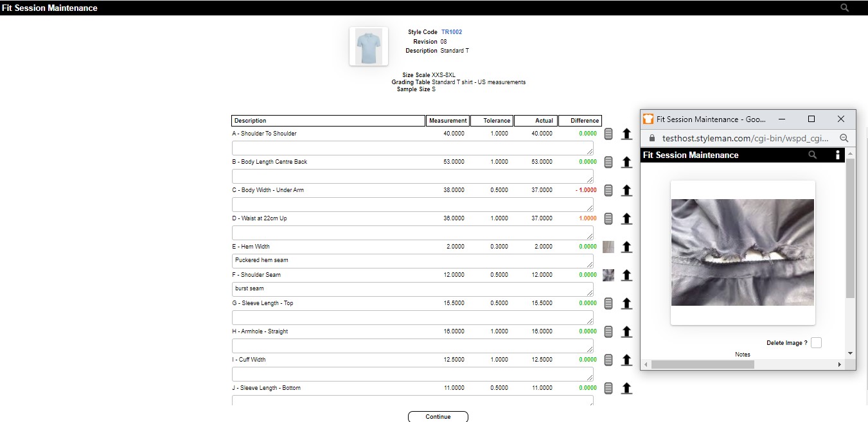868x422 pixels.
Task: Upload image for Armhole Straight row
Action: click(x=627, y=331)
